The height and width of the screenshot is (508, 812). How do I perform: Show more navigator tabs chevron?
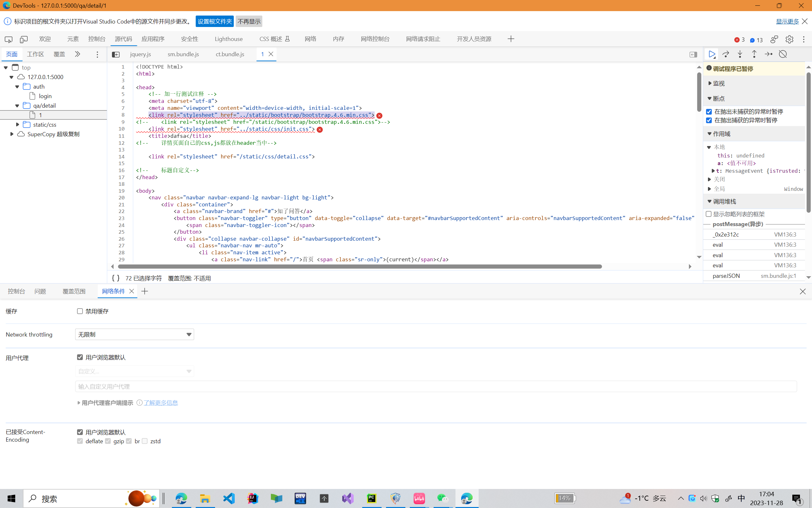click(x=77, y=54)
